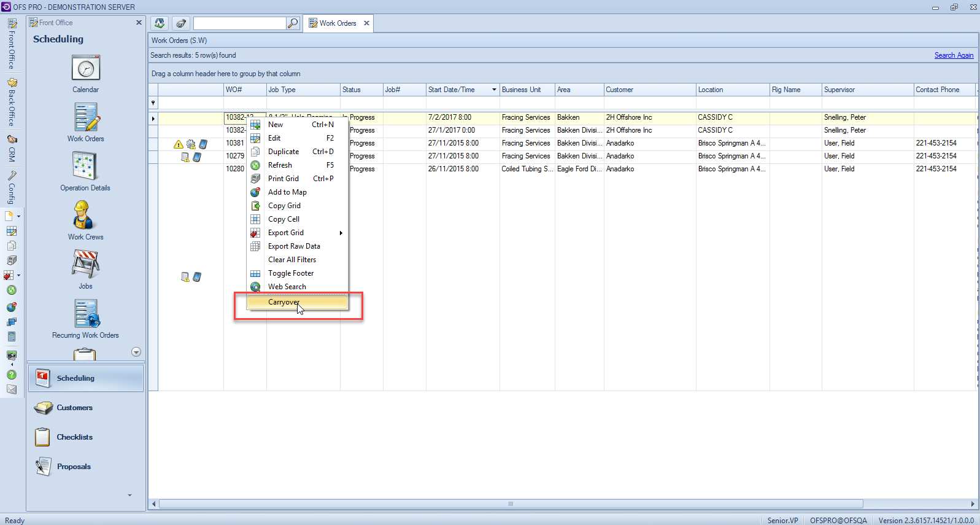Close the Front Office panel
Screen dimensions: 980x525
point(139,23)
